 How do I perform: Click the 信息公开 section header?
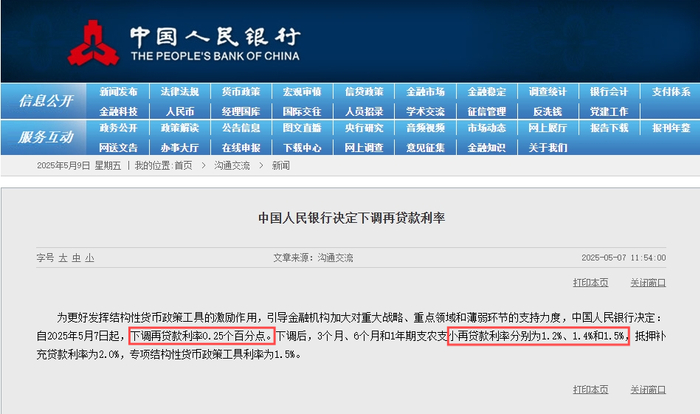pos(45,101)
